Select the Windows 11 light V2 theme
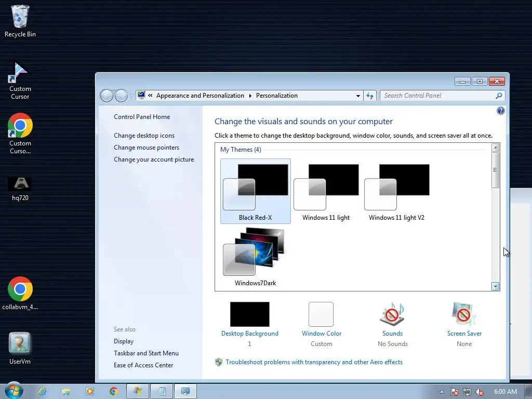 [396, 191]
